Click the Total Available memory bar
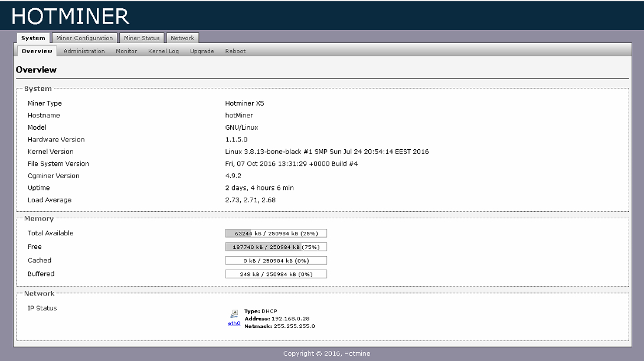644x361 pixels. [x=276, y=234]
